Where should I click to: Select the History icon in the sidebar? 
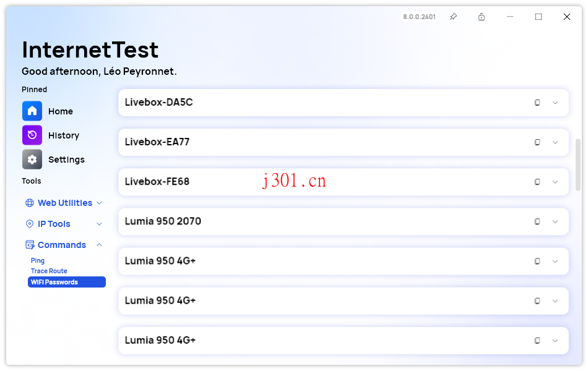pos(32,135)
